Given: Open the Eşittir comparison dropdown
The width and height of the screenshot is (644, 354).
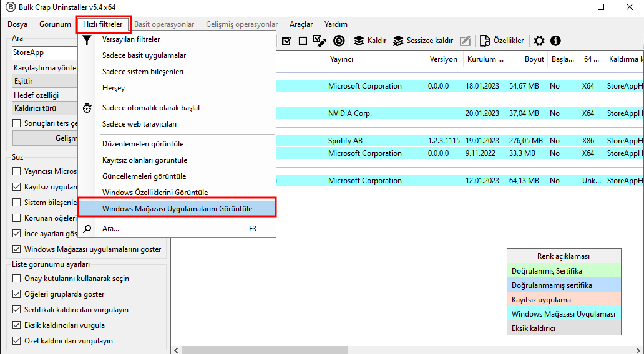Looking at the screenshot, I should [x=45, y=81].
